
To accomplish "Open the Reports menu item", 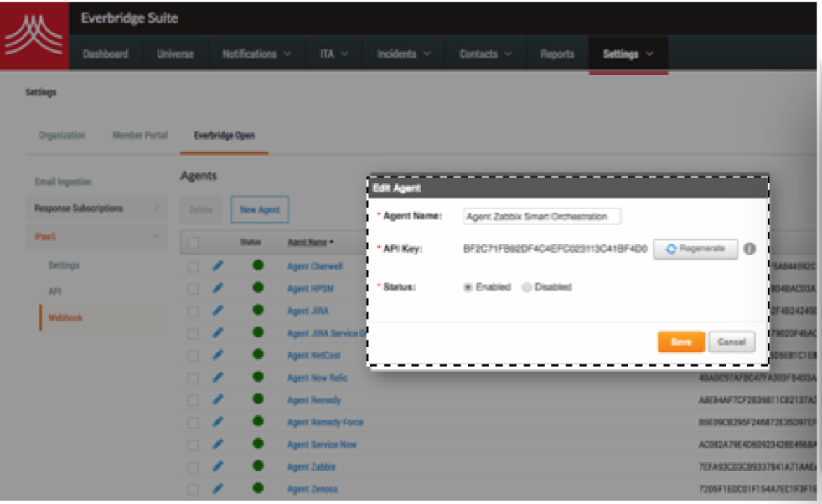I will click(557, 54).
